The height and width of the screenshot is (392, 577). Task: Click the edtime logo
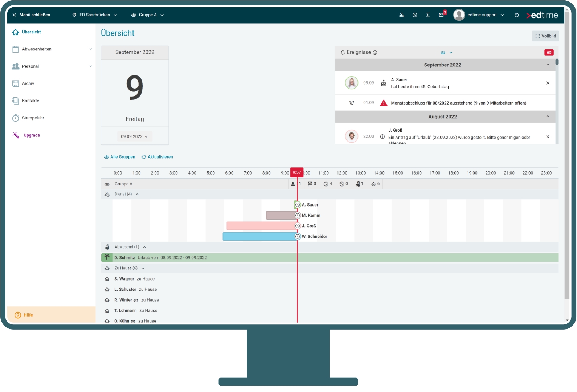pyautogui.click(x=542, y=15)
